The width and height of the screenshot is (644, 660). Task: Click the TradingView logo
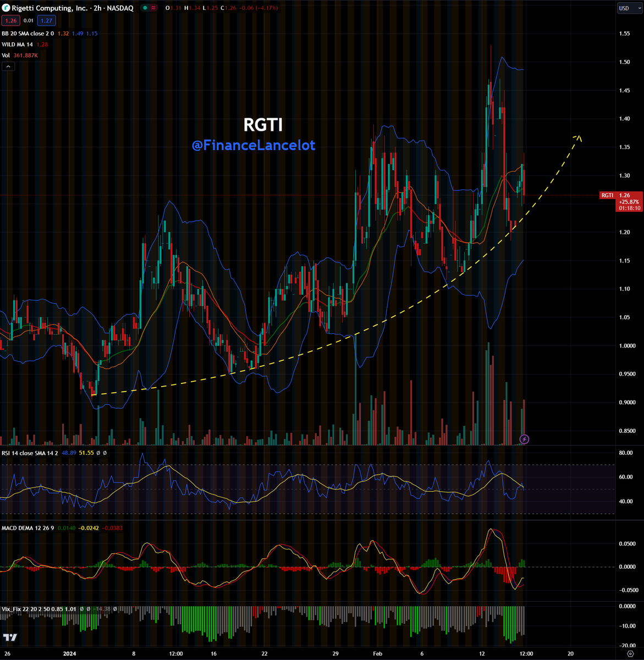[x=10, y=638]
